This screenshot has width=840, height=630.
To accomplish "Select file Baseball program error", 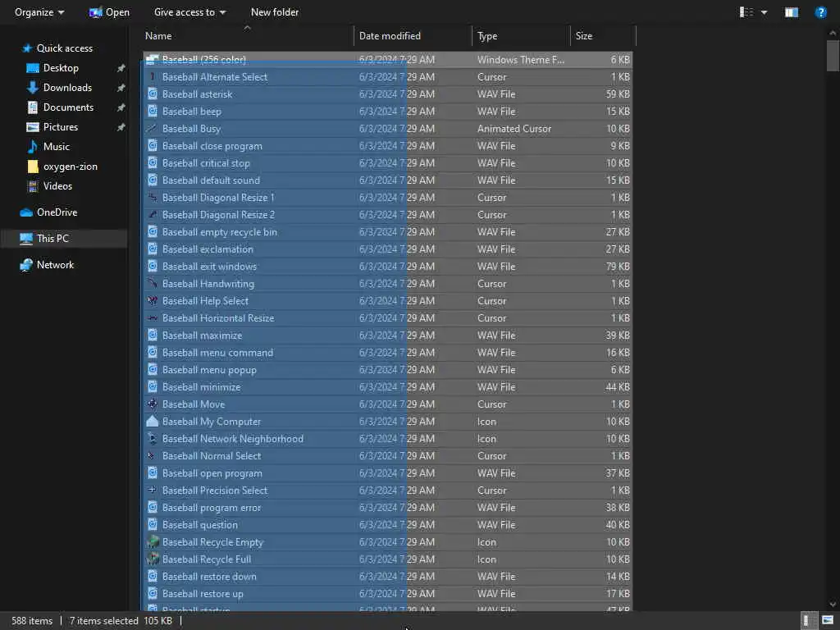I will 388,507.
